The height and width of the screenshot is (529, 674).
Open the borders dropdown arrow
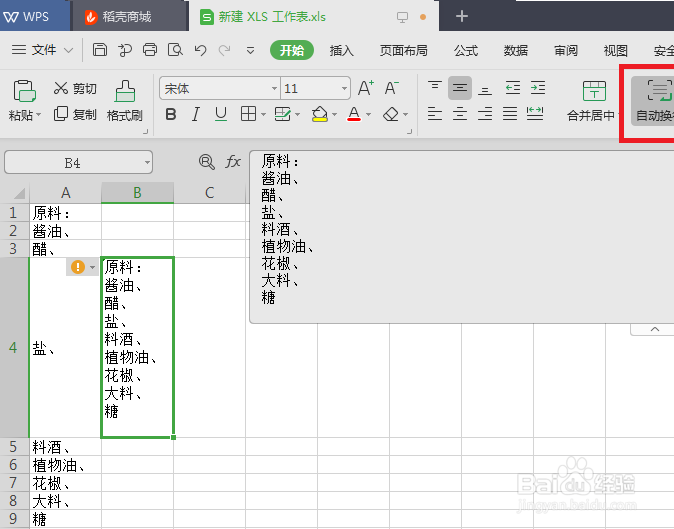coord(263,115)
